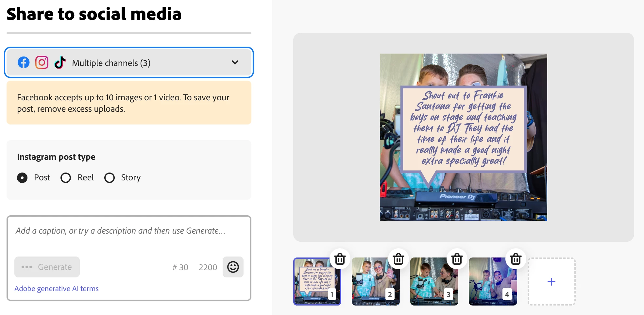Click the TikTok channel icon
This screenshot has width=644, height=315.
pyautogui.click(x=60, y=62)
